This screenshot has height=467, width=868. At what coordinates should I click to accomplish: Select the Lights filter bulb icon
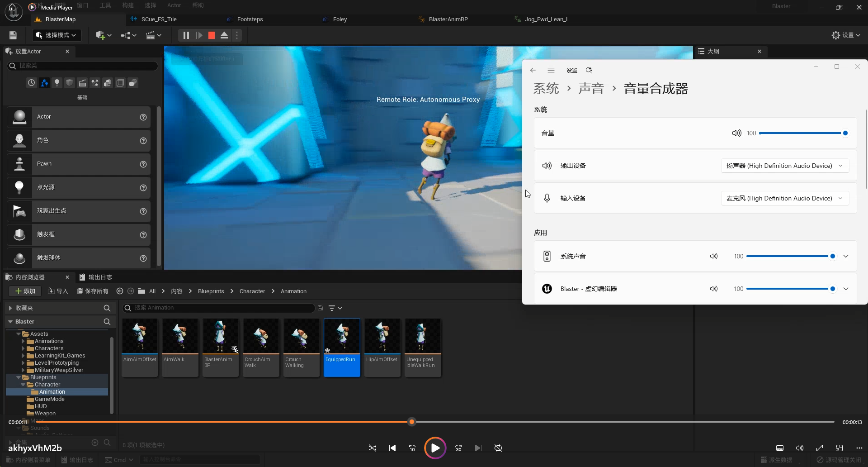[x=57, y=83]
